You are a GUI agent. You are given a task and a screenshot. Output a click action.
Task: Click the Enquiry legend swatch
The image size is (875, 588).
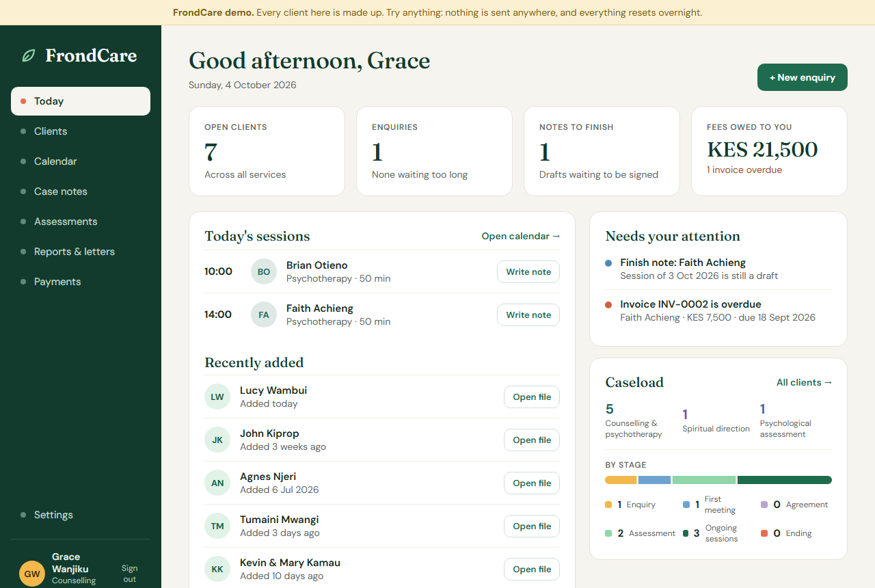tap(608, 505)
